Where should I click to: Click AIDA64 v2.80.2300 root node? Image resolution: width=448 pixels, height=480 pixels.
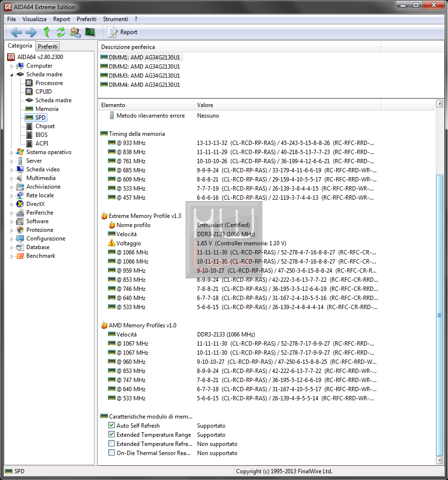pyautogui.click(x=40, y=57)
